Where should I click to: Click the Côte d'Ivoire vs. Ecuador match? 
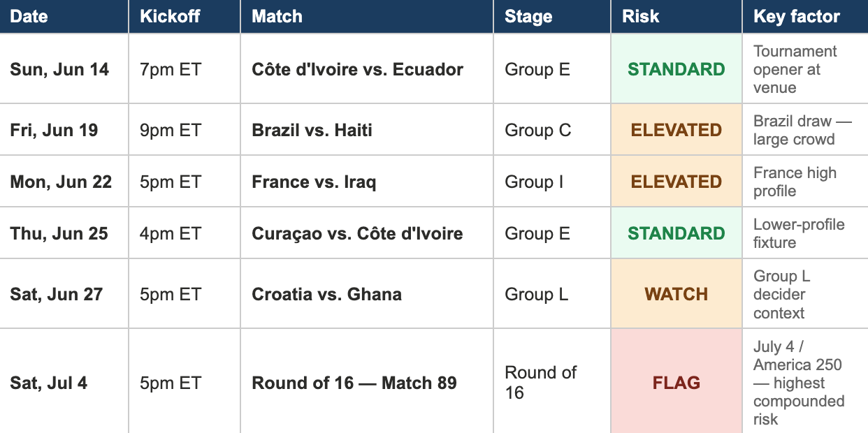(x=357, y=70)
